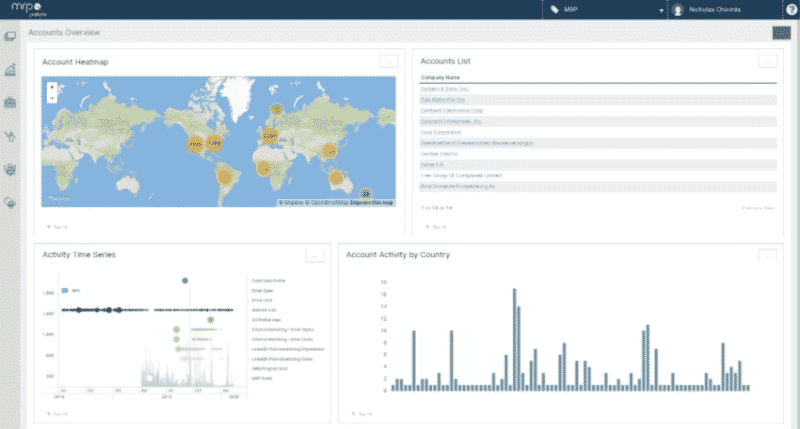800x429 pixels.
Task: Click the grid layout icon below the header
Action: (782, 32)
